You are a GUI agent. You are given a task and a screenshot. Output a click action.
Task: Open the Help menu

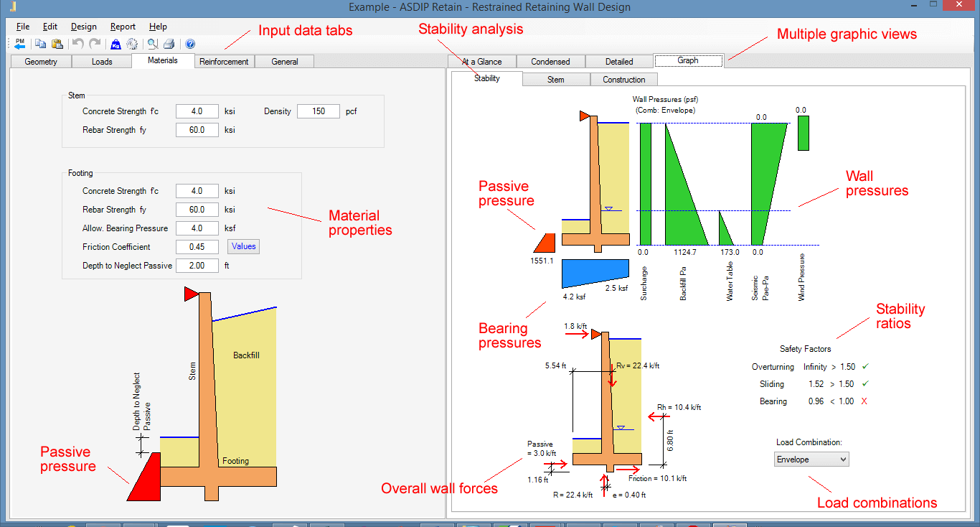pos(159,27)
